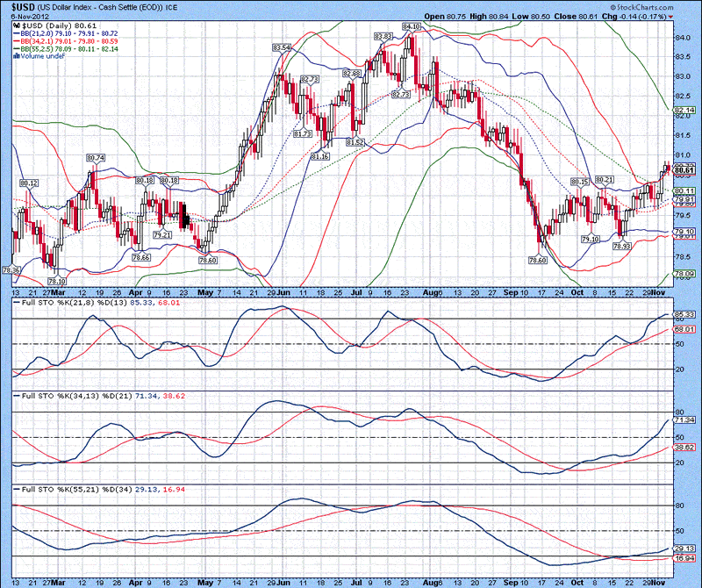This screenshot has height=588, width=702.
Task: Click the 85.33 value tag on stochastic axis
Action: [x=684, y=314]
